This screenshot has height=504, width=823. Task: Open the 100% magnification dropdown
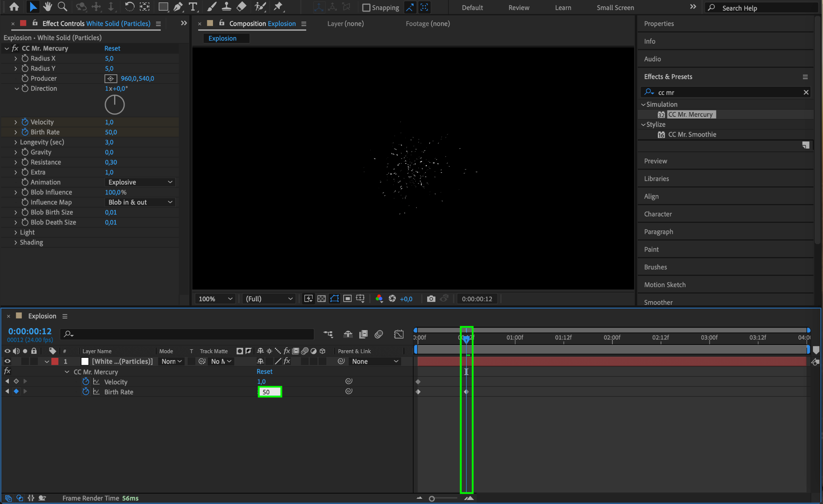215,299
